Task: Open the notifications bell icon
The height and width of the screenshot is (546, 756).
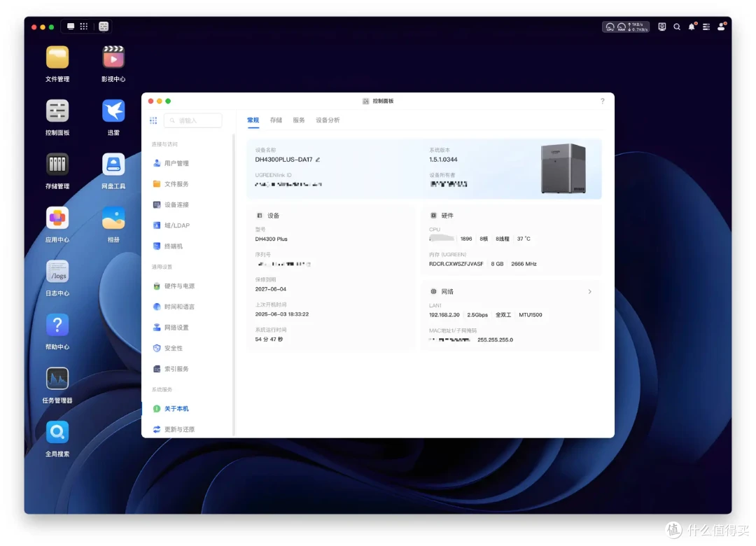Action: pyautogui.click(x=692, y=27)
